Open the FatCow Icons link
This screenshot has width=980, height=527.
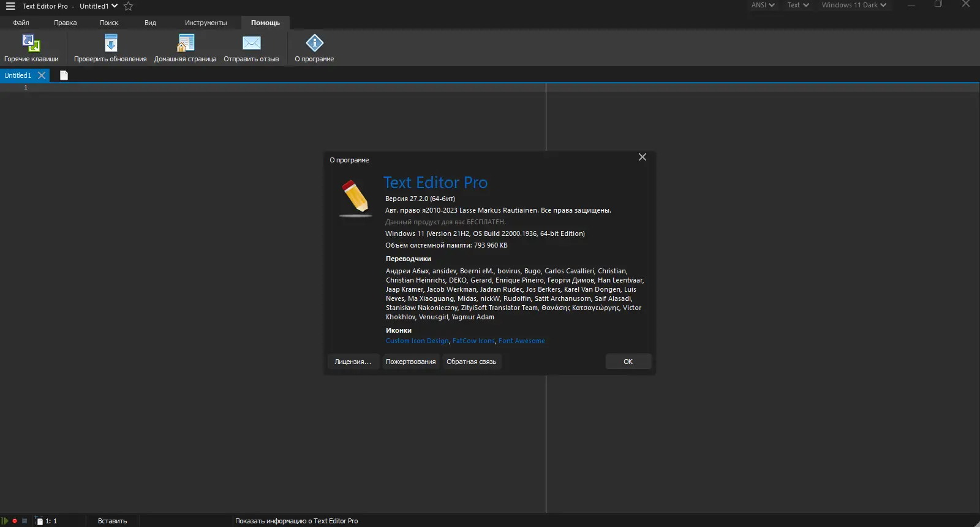click(473, 341)
